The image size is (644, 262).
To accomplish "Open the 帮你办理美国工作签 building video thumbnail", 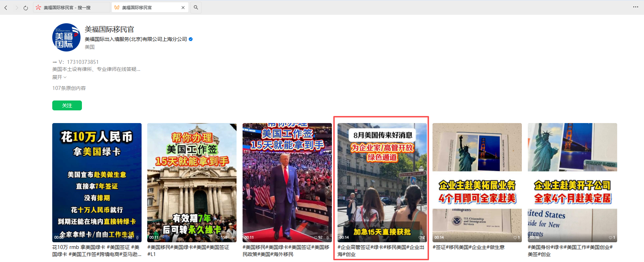I will click(192, 183).
